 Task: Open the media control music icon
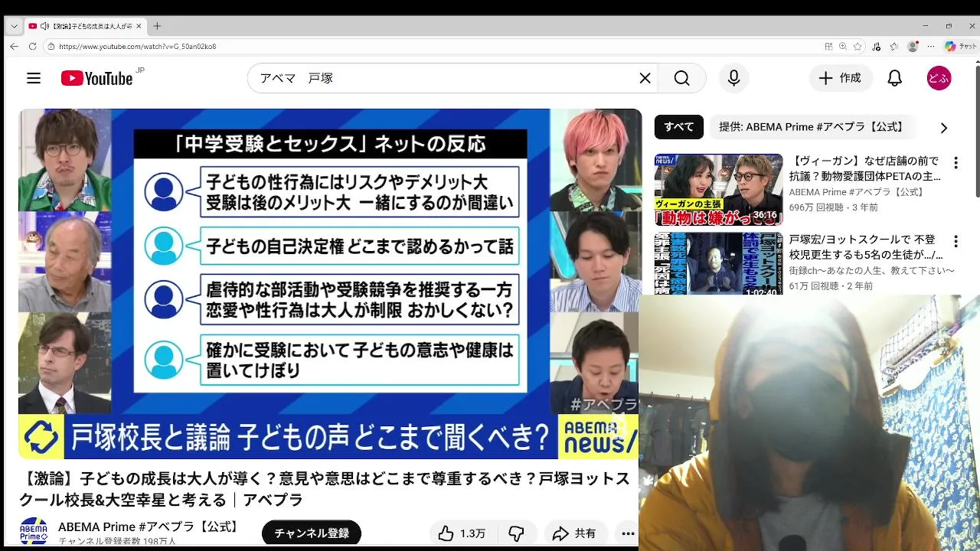pos(877,47)
